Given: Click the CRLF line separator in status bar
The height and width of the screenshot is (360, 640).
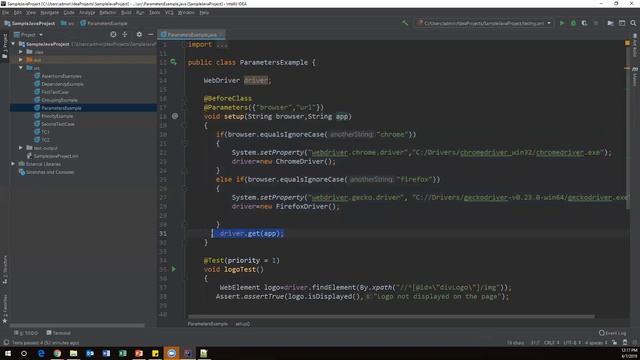Looking at the screenshot, I should pos(551,342).
